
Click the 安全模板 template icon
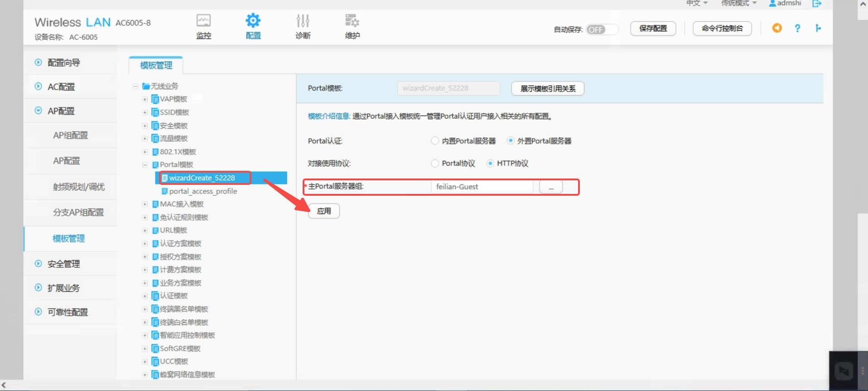[155, 126]
